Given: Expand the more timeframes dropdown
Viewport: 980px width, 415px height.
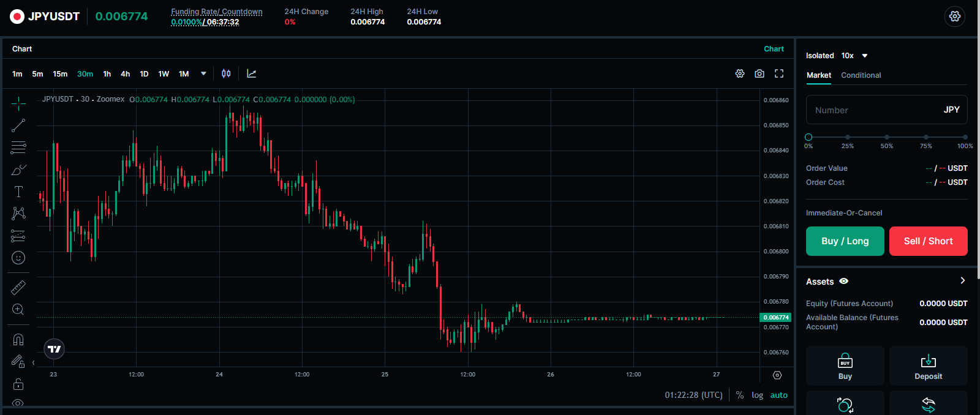Looking at the screenshot, I should click(x=203, y=73).
